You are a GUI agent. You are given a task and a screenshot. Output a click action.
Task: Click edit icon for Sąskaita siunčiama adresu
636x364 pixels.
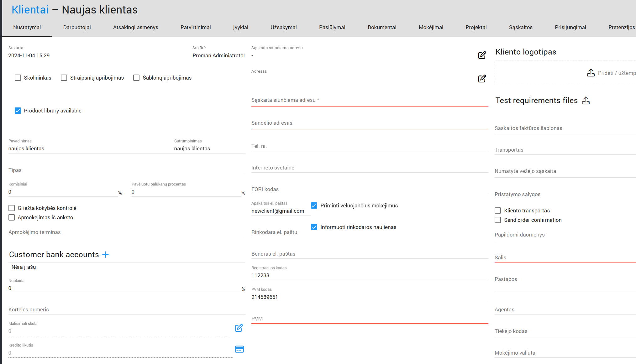[x=482, y=55]
